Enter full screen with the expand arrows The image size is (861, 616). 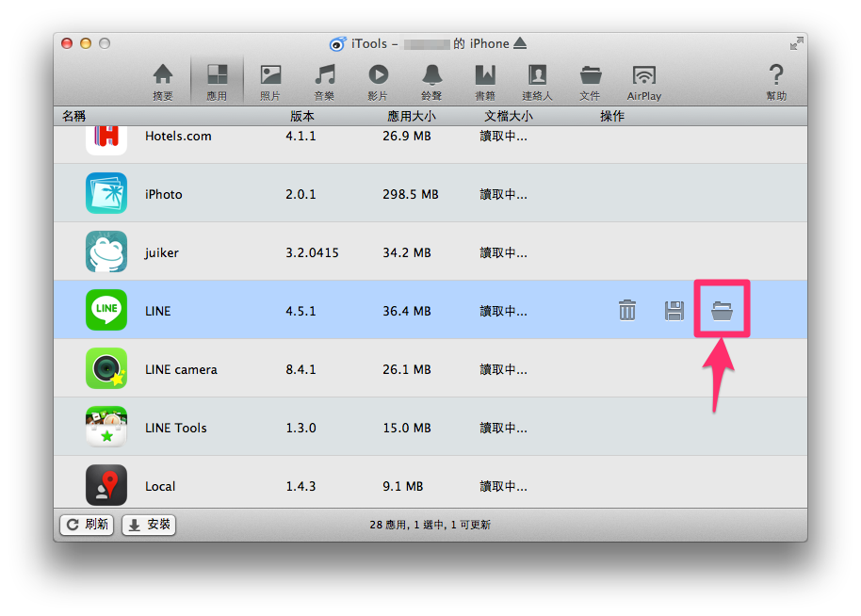click(796, 43)
